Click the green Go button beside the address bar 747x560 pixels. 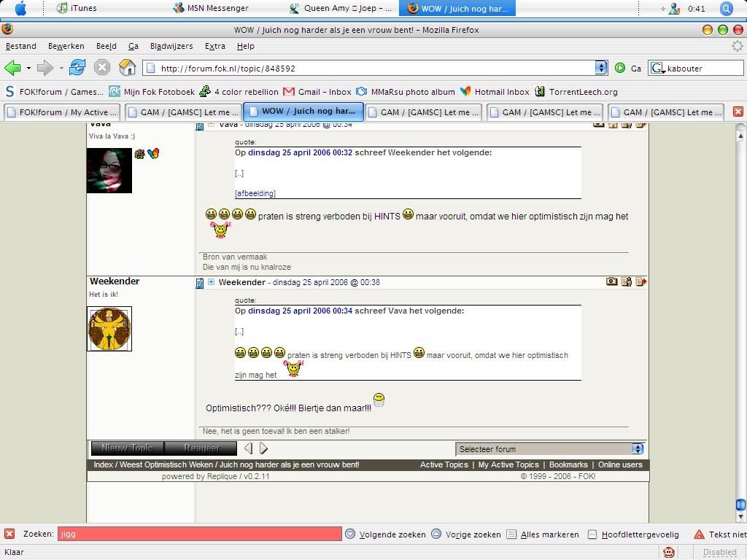tap(620, 68)
